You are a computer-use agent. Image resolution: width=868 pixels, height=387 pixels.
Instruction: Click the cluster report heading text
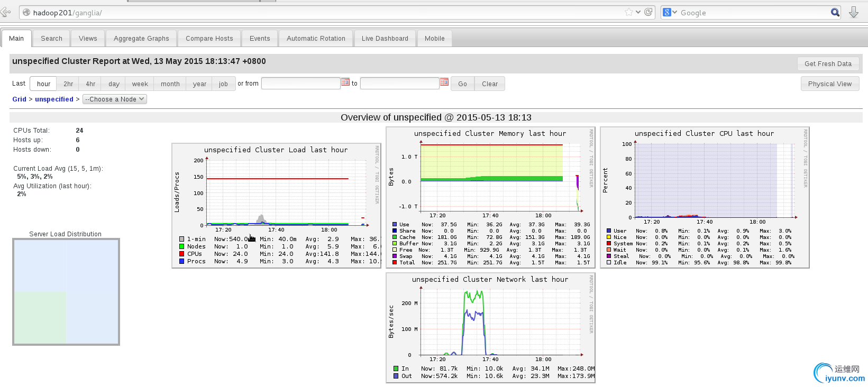(139, 61)
